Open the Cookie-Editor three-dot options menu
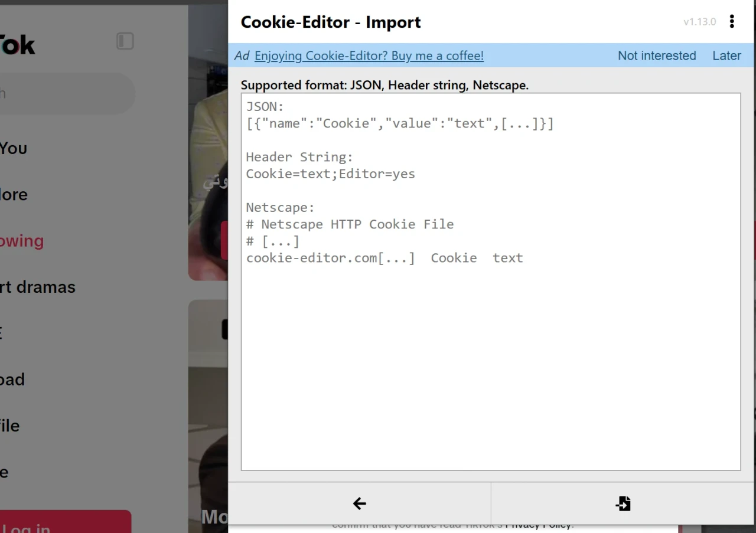This screenshot has width=756, height=533. coord(732,22)
